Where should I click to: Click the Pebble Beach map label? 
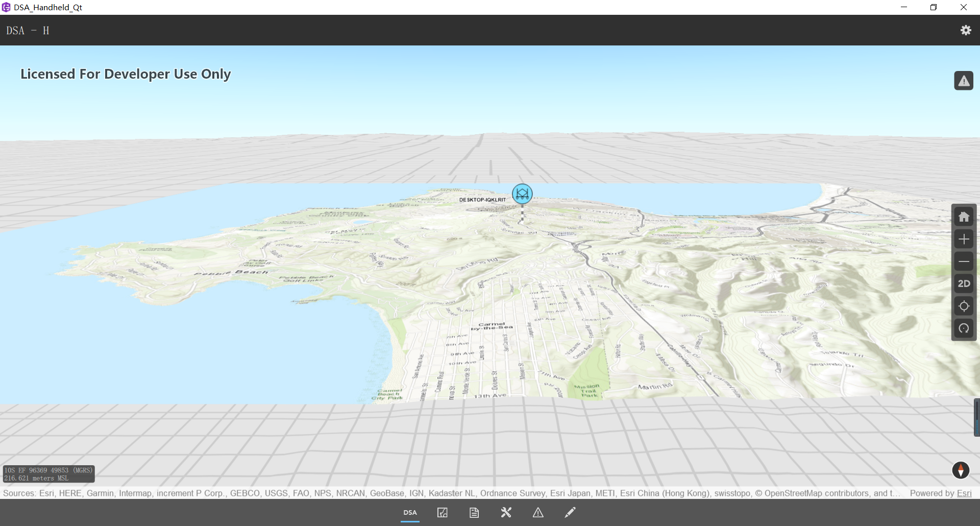231,273
